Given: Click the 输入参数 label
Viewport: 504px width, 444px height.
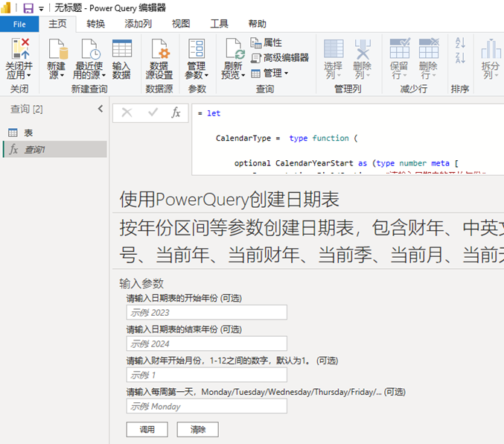Looking at the screenshot, I should (141, 283).
